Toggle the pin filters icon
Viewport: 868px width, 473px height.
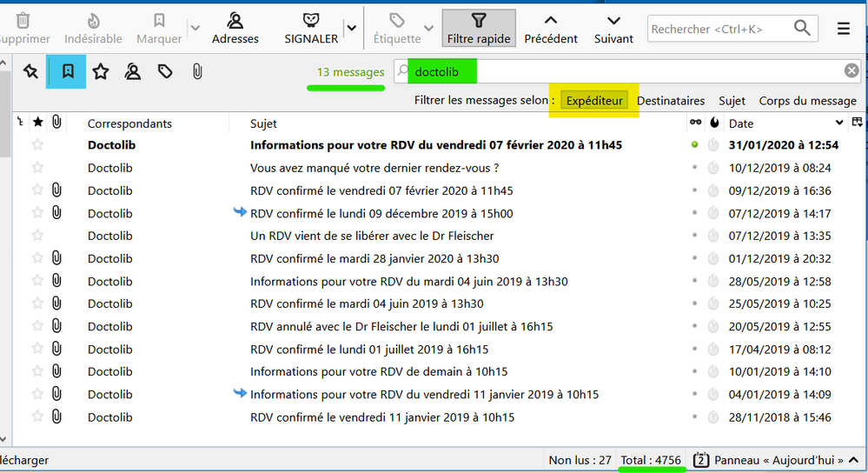[x=31, y=71]
